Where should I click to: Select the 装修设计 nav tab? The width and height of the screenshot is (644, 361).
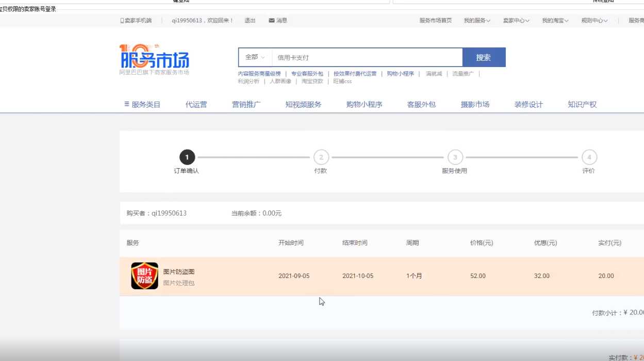[529, 104]
